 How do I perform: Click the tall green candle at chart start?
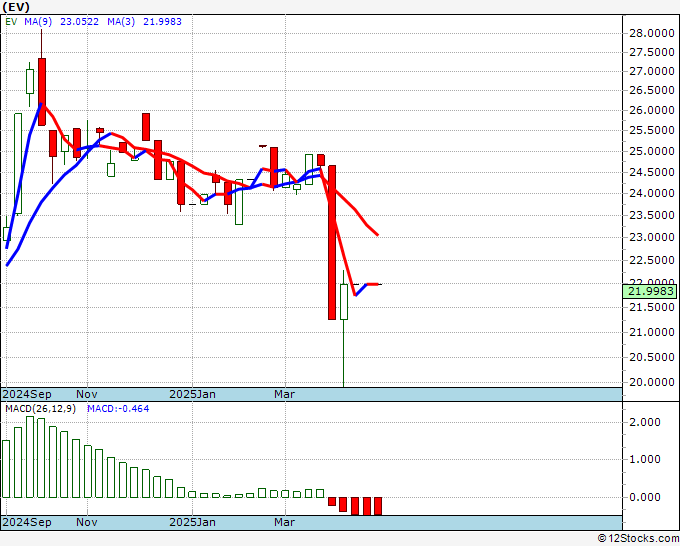point(18,163)
